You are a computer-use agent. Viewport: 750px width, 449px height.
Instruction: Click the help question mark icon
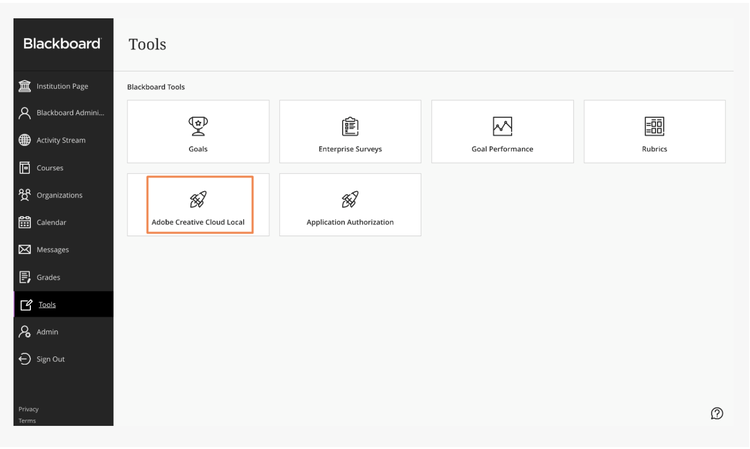[717, 413]
